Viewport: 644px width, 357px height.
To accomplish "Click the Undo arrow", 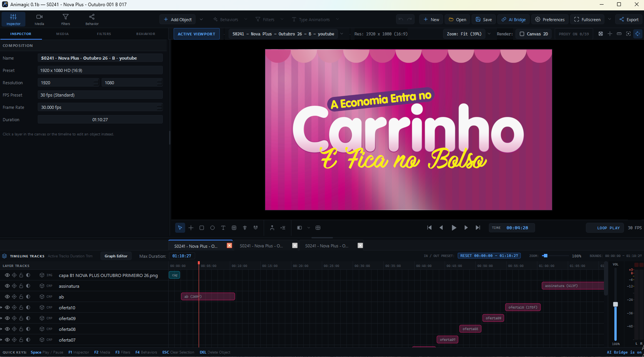I will 401,19.
